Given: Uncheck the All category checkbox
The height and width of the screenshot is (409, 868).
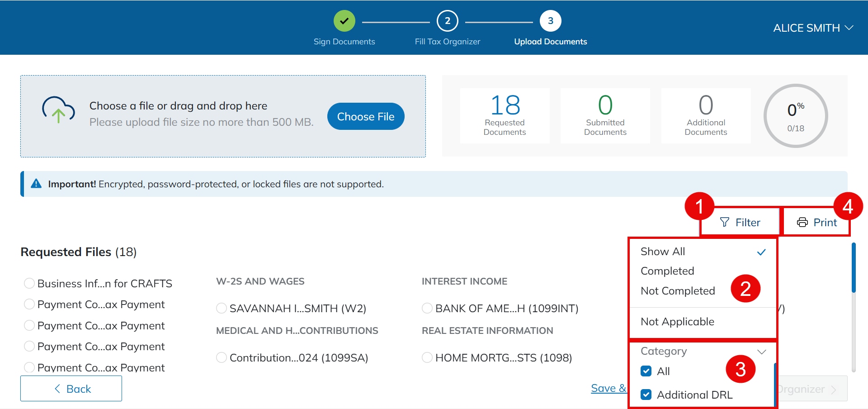Looking at the screenshot, I should tap(646, 371).
